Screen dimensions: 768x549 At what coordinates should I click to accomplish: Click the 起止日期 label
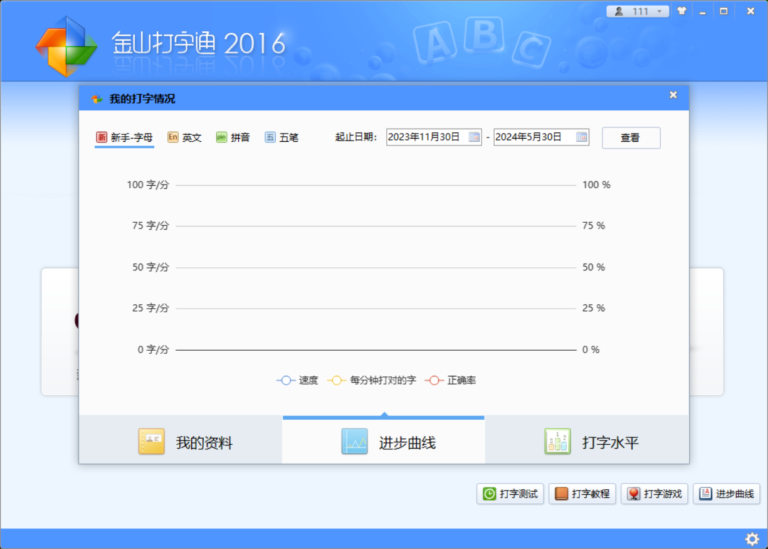coord(356,137)
